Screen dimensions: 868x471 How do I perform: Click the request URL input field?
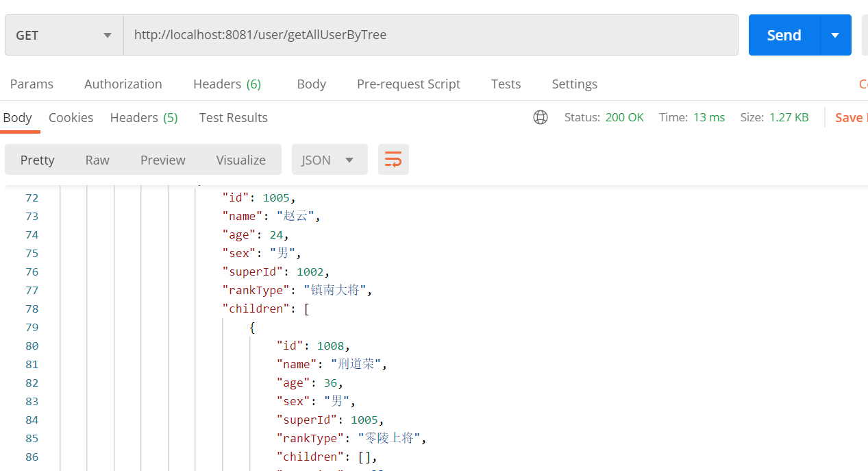(430, 35)
